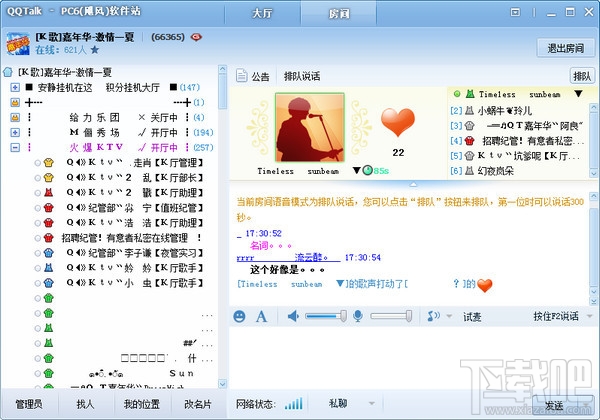
Task: Open the emoticon smiley picker
Action: 240,316
